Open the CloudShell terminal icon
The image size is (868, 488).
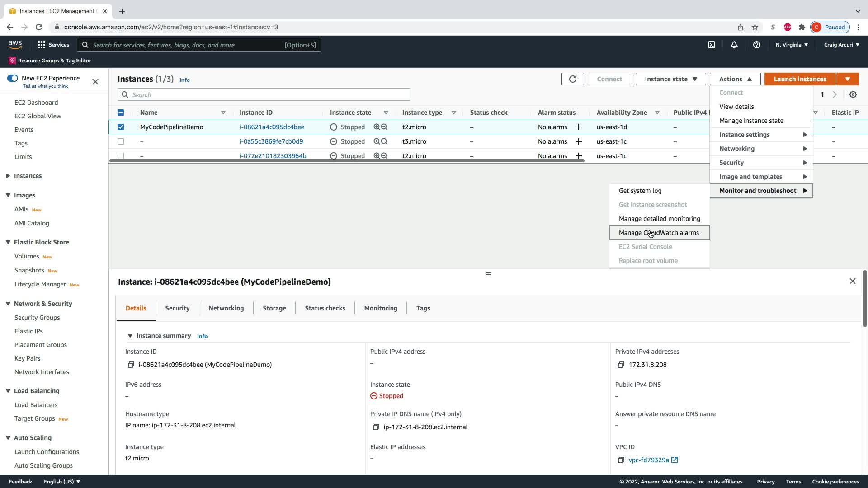[712, 45]
